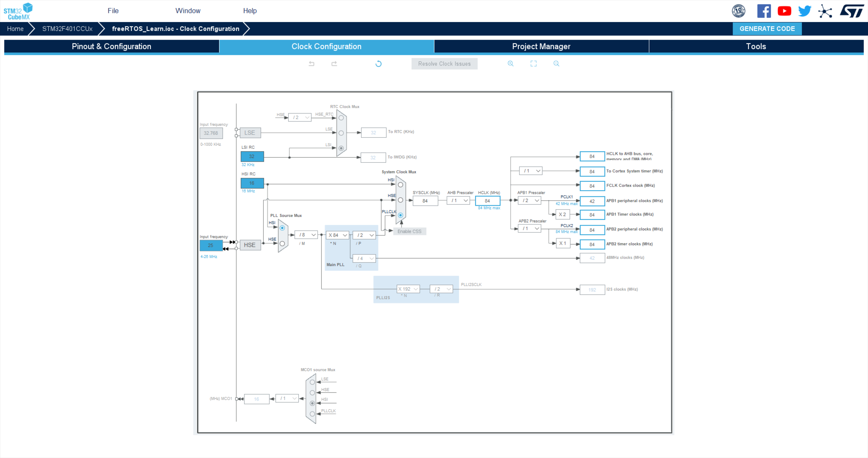The width and height of the screenshot is (868, 458).
Task: Click the STM32CubeMX logo
Action: (x=18, y=11)
